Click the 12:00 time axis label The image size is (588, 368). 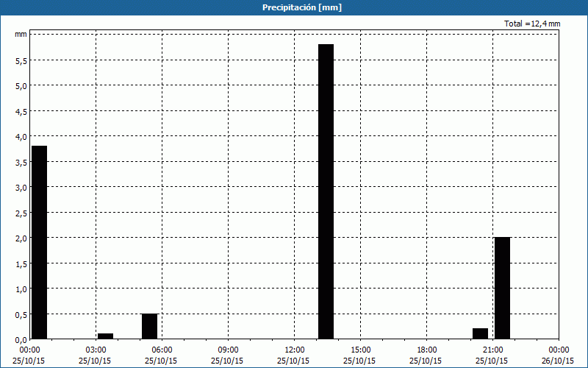(x=295, y=350)
